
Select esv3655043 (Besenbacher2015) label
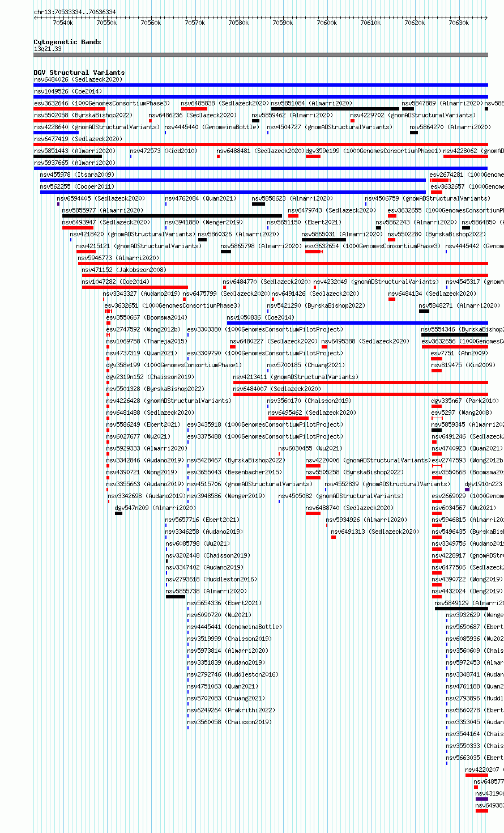tap(234, 472)
